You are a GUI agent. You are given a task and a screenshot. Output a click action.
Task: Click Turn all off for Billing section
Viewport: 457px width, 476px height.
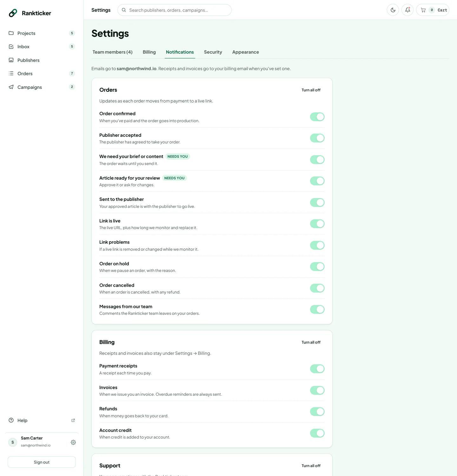click(311, 342)
